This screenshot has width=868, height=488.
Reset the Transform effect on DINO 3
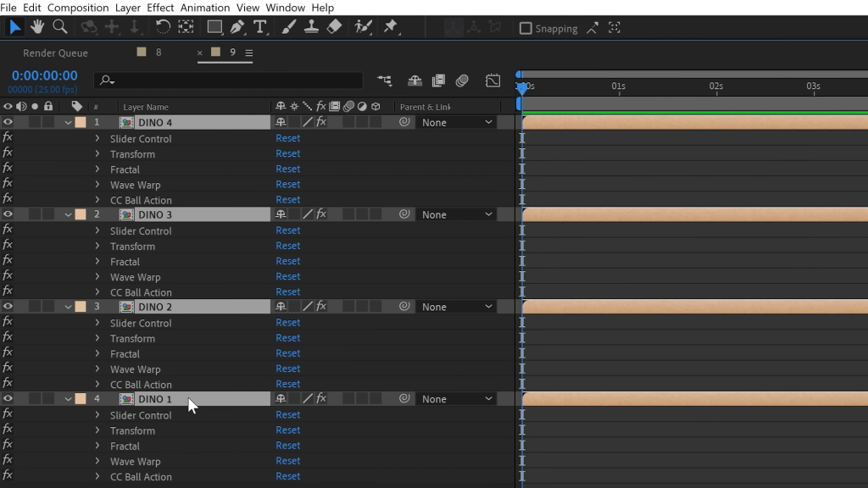[288, 246]
